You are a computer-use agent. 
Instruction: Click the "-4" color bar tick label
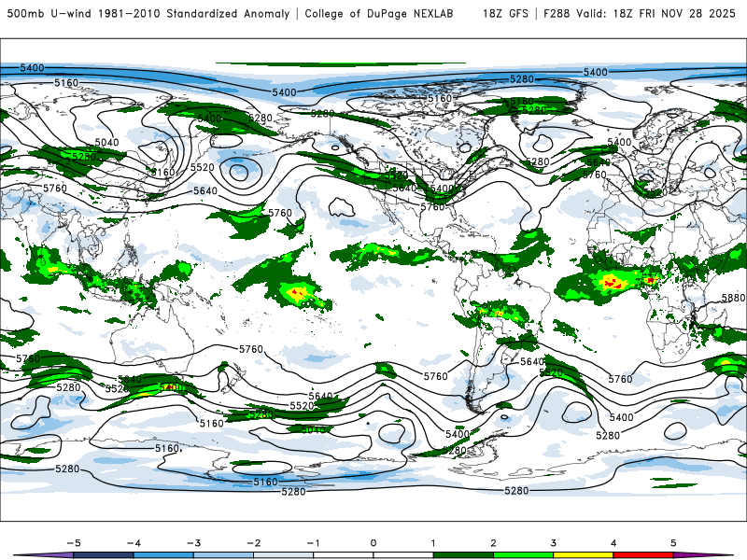coord(134,543)
